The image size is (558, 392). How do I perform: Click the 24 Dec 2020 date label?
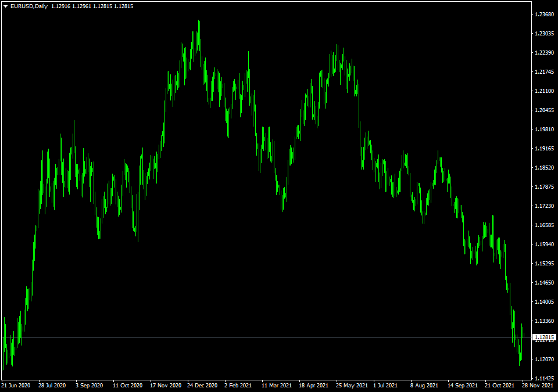click(202, 386)
